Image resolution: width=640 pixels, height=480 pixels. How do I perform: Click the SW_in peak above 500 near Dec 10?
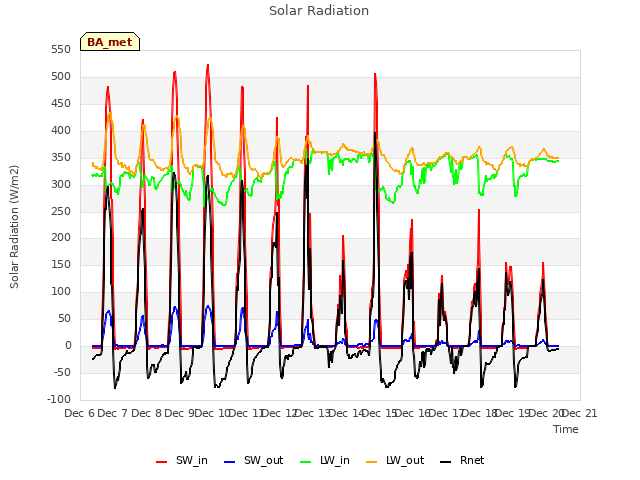pyautogui.click(x=208, y=65)
